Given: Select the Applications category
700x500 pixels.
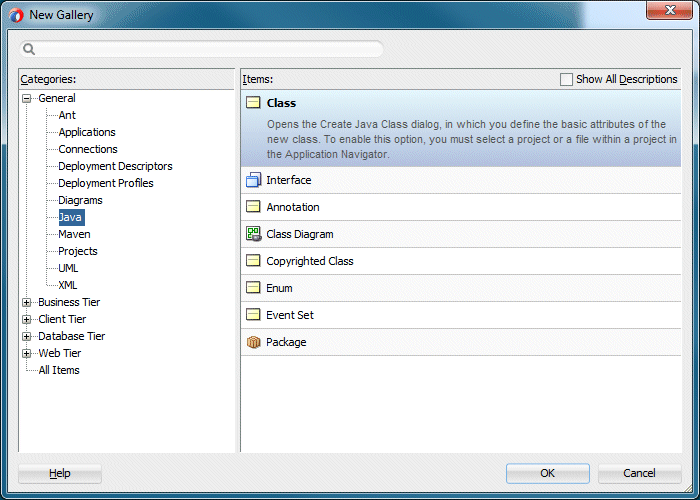Looking at the screenshot, I should [87, 132].
